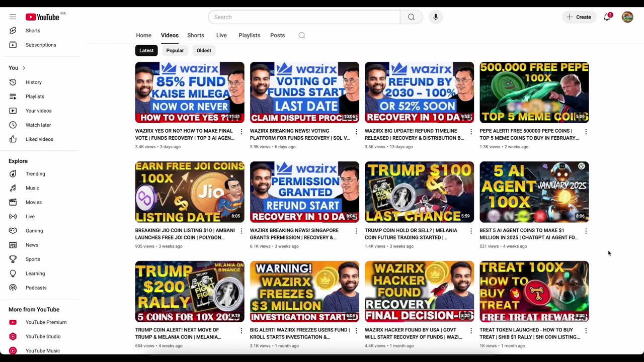Sort videos by Oldest

pyautogui.click(x=204, y=50)
